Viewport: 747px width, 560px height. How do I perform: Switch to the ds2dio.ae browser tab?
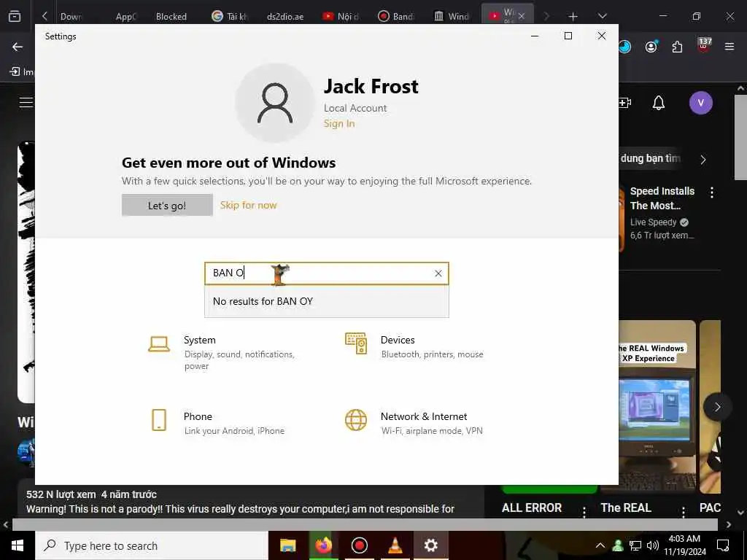coord(285,17)
